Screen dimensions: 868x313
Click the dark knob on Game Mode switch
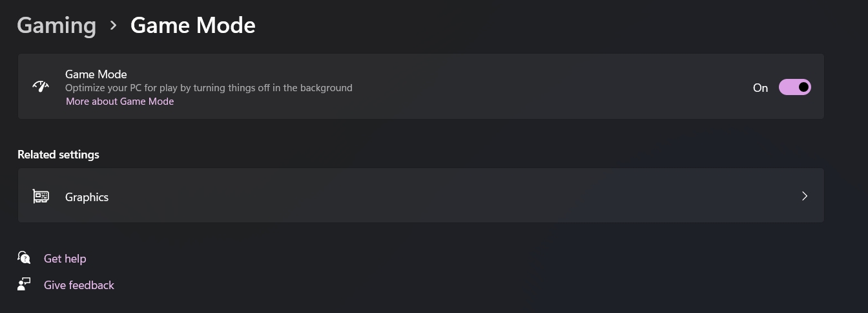point(803,87)
